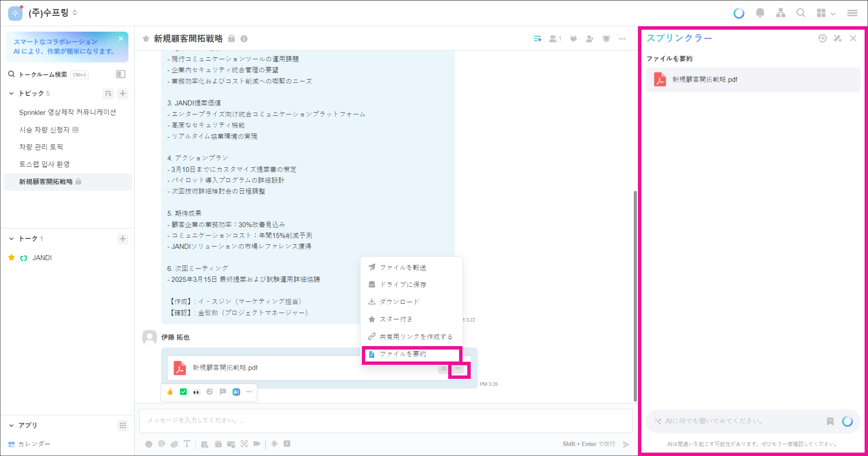Click the mention @ icon in composer
The height and width of the screenshot is (456, 868).
pos(161,444)
